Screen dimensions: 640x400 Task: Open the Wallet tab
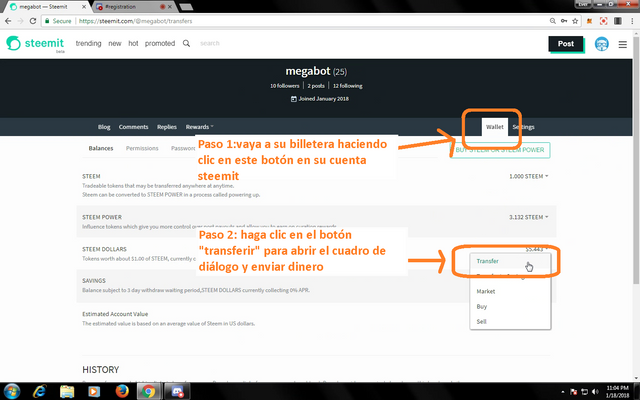tap(495, 127)
